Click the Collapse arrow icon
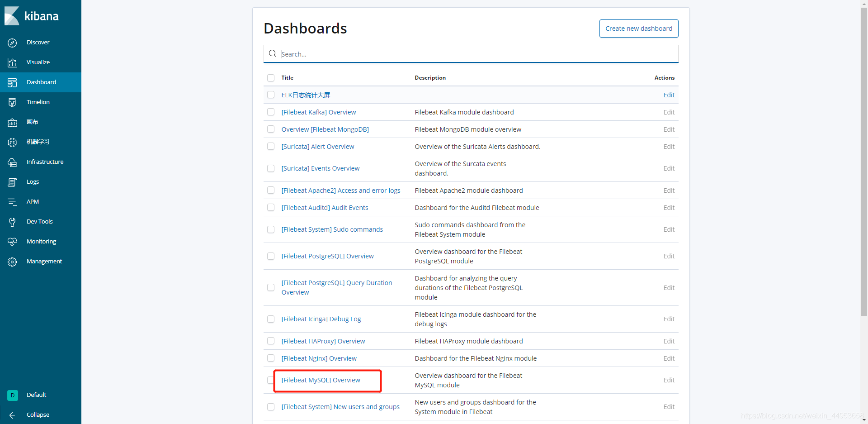The width and height of the screenshot is (868, 424). click(x=12, y=415)
